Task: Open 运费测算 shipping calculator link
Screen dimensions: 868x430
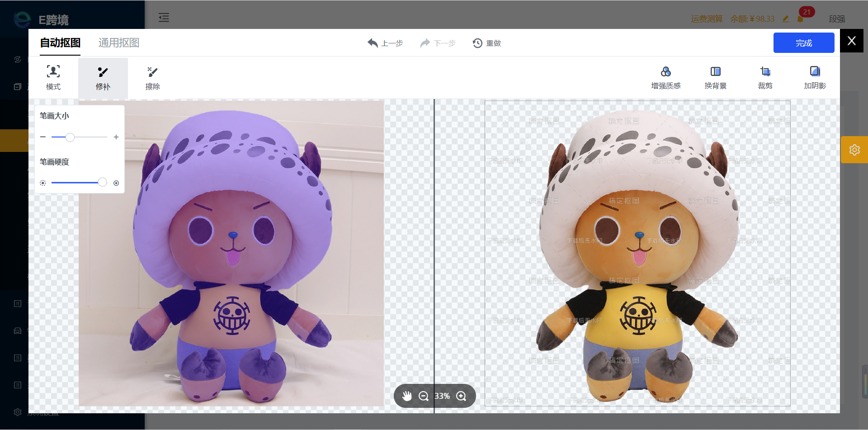Action: 707,19
